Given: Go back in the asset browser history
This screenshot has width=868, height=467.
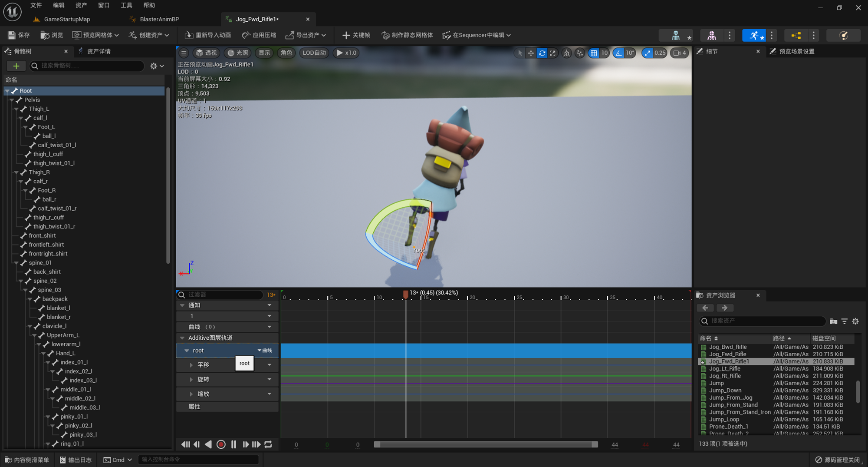Looking at the screenshot, I should coord(705,308).
